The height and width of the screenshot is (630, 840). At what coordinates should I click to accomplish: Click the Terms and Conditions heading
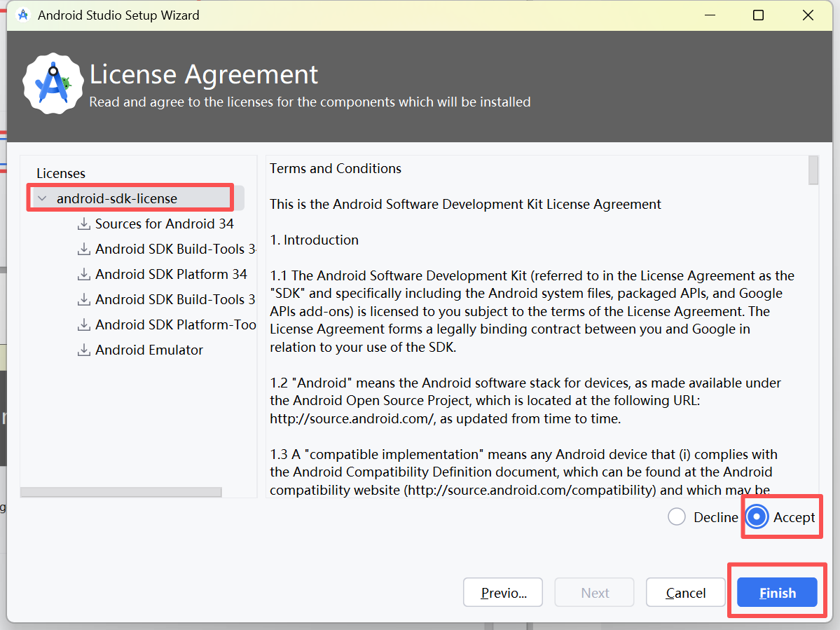pyautogui.click(x=336, y=169)
